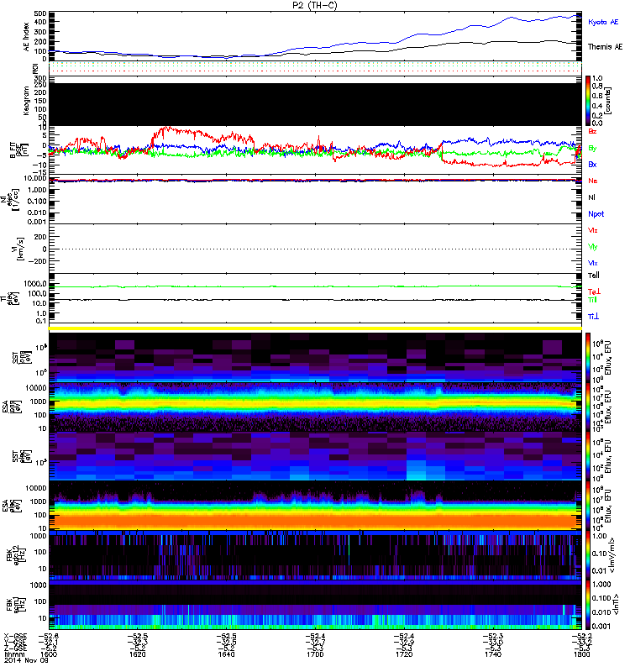630x672 pixels.
Task: Click the "250" tick on the Keogram axis
Action: point(40,85)
